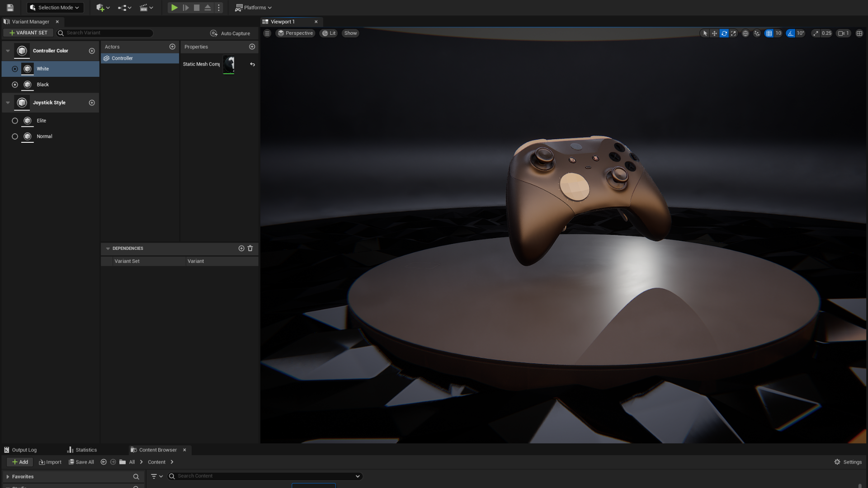Click the Static Mesh Component thumbnail

[x=228, y=64]
